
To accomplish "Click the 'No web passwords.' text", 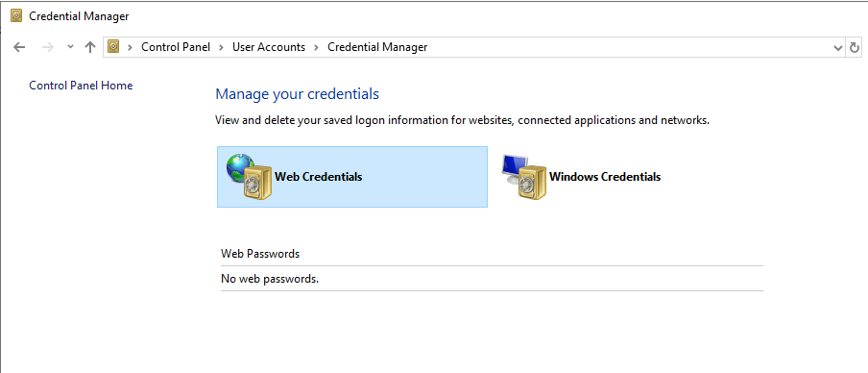I will pyautogui.click(x=270, y=278).
